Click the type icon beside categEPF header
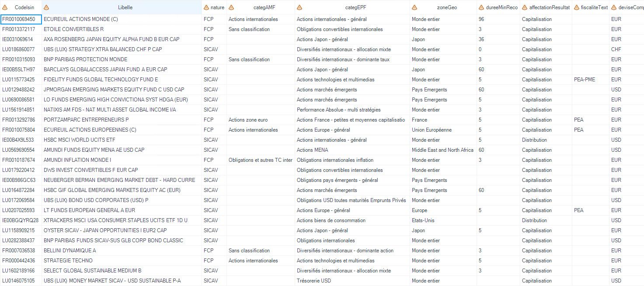644x286 pixels. [x=299, y=7]
